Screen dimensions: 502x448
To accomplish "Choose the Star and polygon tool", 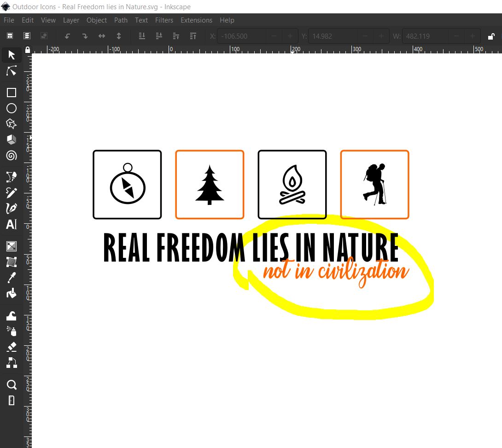I will [12, 124].
